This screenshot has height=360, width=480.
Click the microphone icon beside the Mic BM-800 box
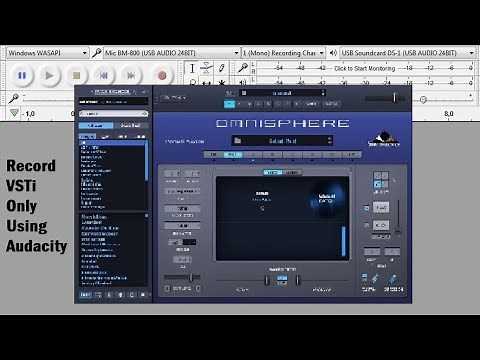96,53
